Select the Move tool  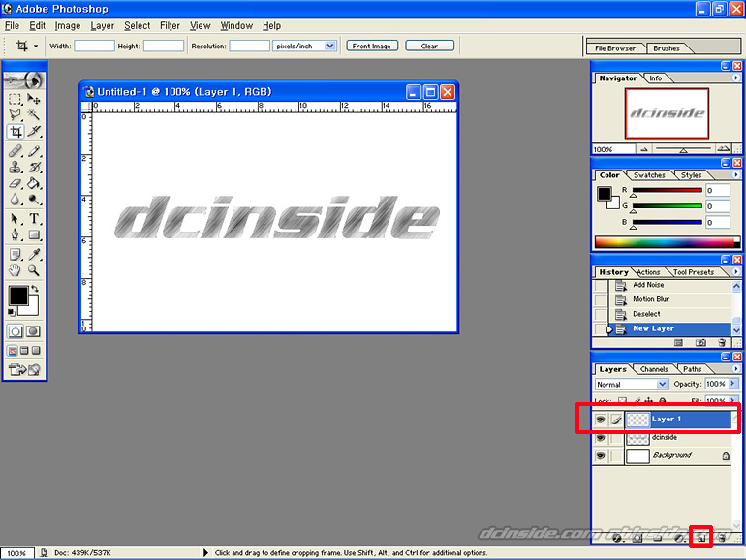33,99
